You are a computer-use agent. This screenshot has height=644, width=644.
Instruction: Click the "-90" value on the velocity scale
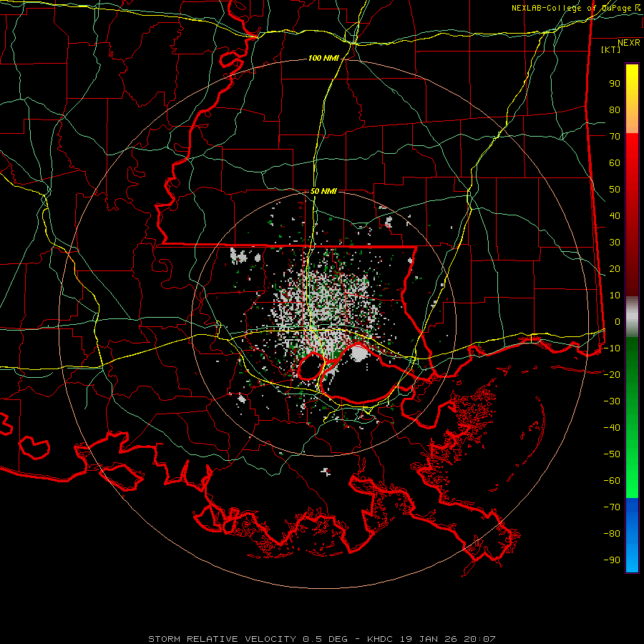point(612,560)
